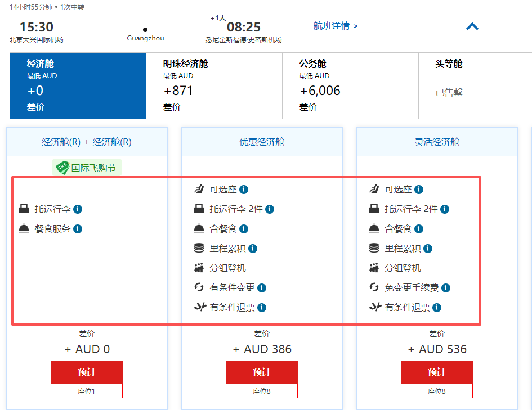Click info icon next to 有条件退票 in 灵活经济舱
The height and width of the screenshot is (410, 532).
tap(437, 308)
